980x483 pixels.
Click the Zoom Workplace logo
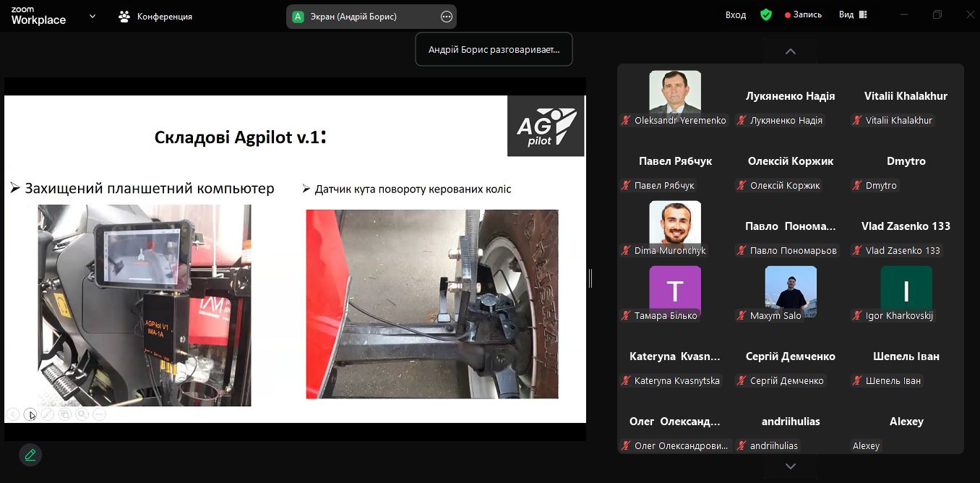[38, 16]
